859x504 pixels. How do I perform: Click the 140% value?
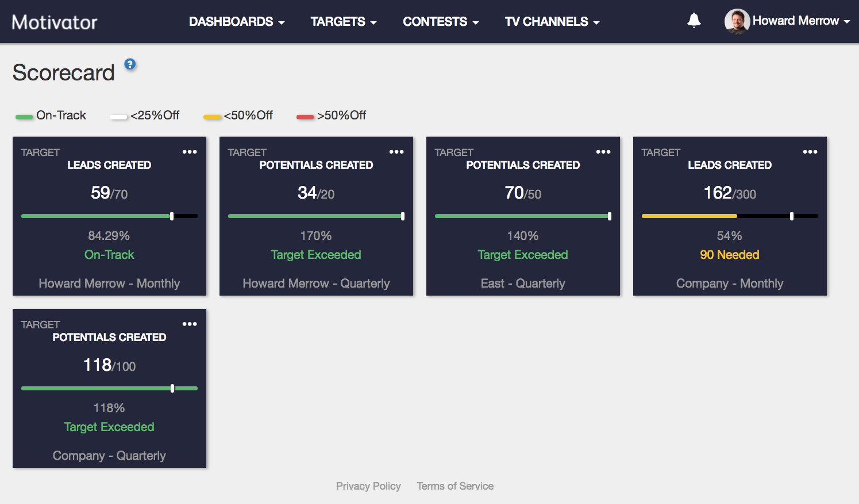point(523,236)
